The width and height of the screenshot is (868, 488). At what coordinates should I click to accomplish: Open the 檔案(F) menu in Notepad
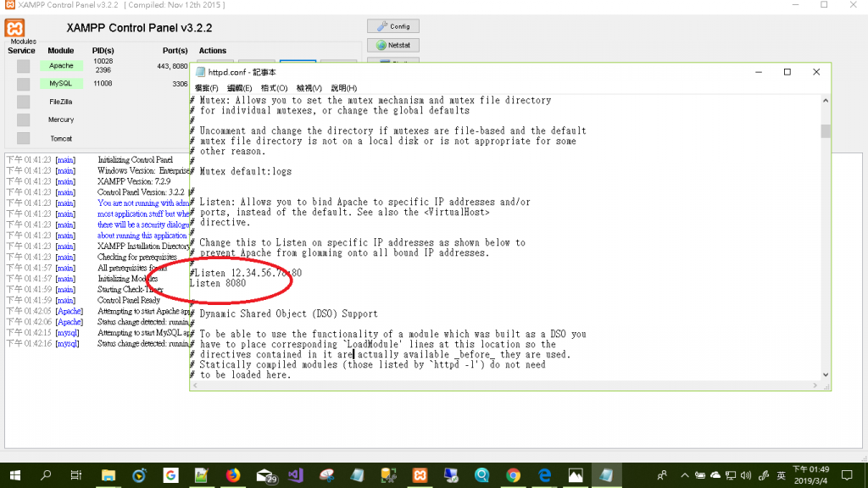point(207,88)
